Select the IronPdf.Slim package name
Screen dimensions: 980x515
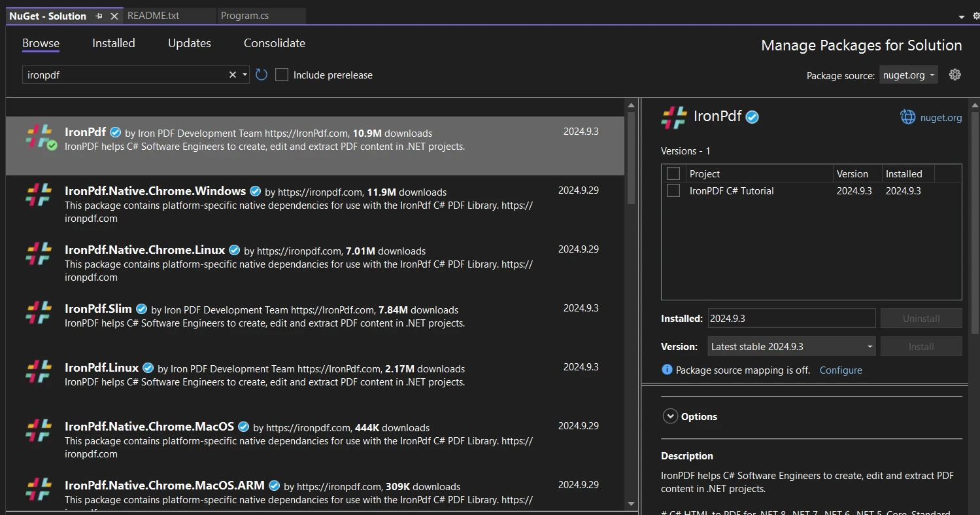(98, 308)
